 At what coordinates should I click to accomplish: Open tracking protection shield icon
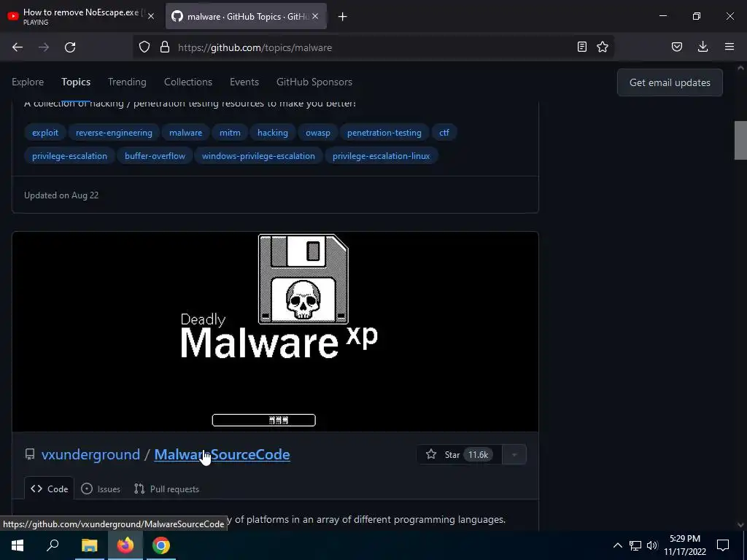pyautogui.click(x=144, y=47)
